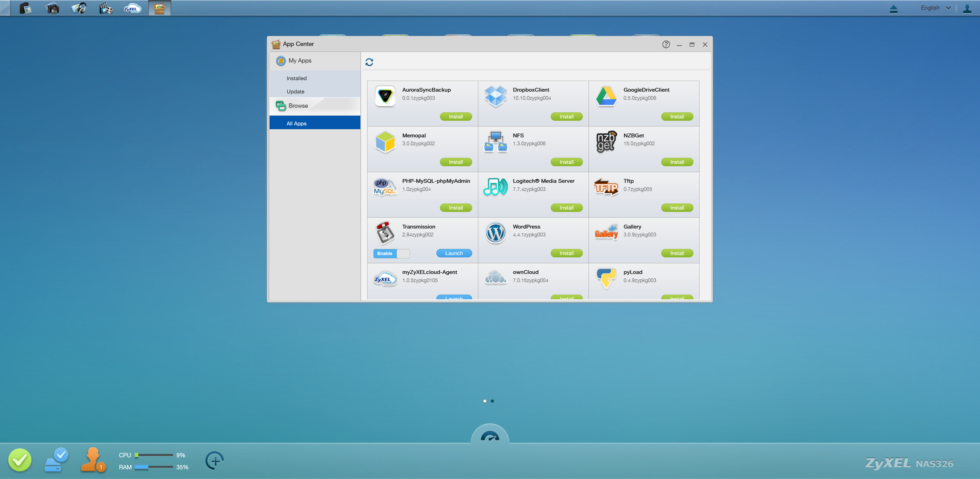Image resolution: width=980 pixels, height=479 pixels.
Task: Click the TFTP icon
Action: point(606,187)
